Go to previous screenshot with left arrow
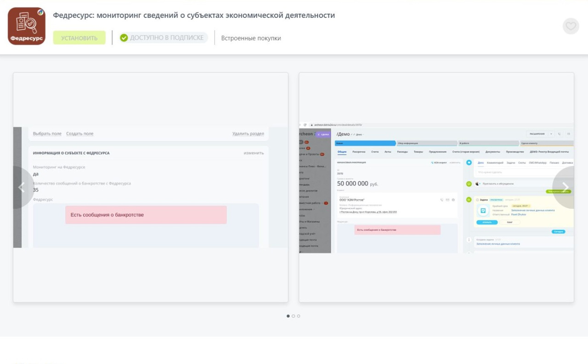The image size is (588, 364). [21, 187]
